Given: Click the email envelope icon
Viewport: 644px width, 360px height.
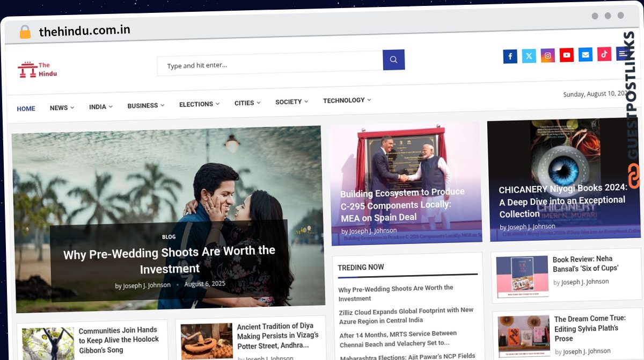Looking at the screenshot, I should (x=586, y=54).
